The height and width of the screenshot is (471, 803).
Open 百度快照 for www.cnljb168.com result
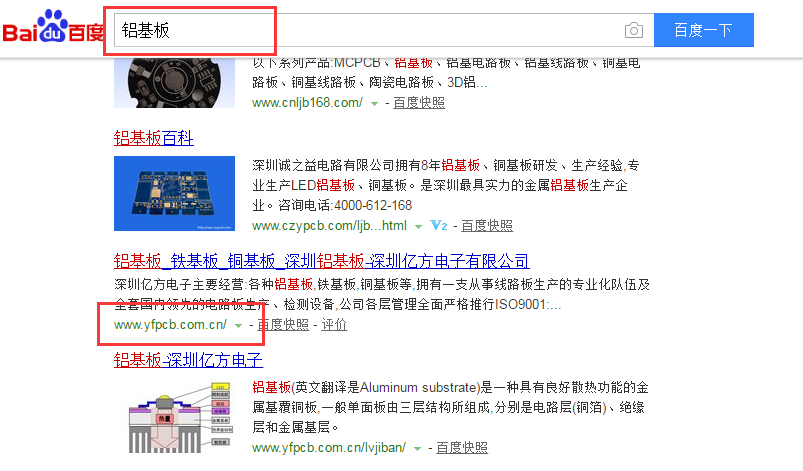419,103
